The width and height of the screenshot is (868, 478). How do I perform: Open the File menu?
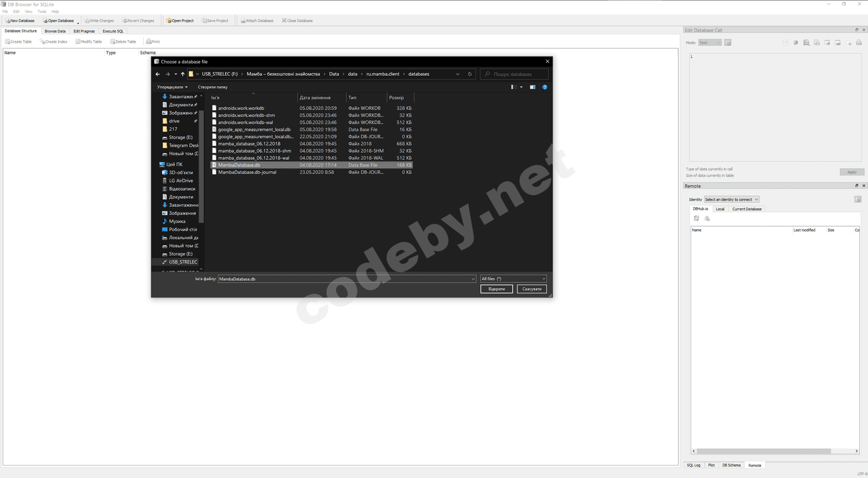[x=5, y=11]
